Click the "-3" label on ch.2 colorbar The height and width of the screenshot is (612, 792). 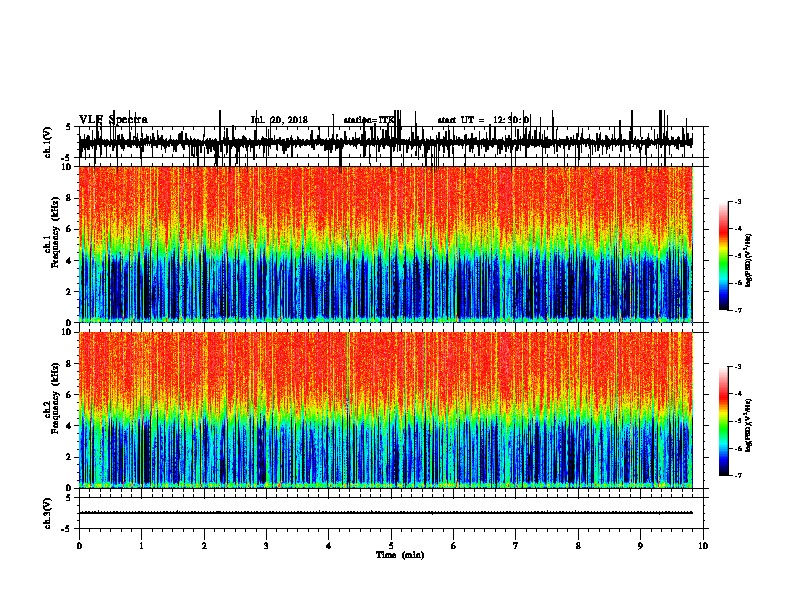coord(738,367)
